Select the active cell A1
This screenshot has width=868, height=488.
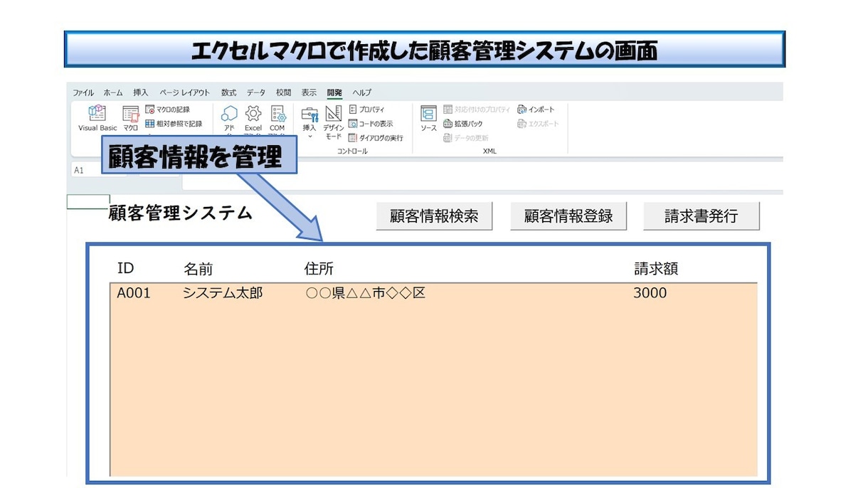coord(88,201)
